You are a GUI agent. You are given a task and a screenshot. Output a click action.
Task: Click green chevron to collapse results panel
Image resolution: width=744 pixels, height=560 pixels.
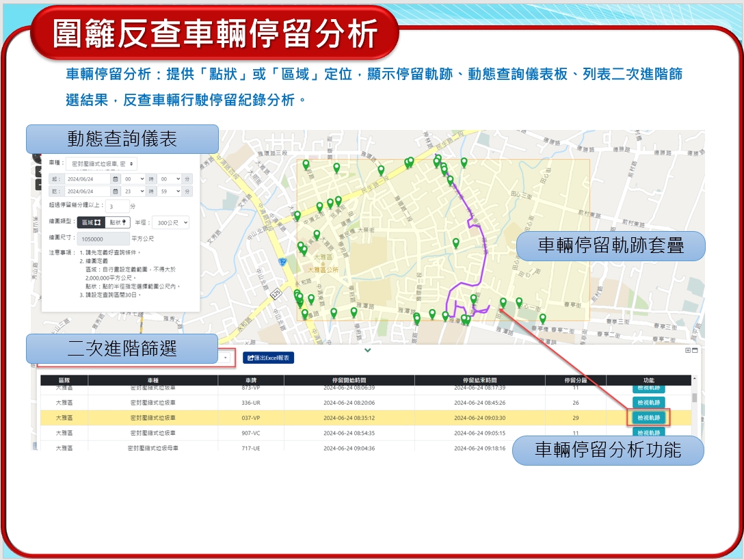(x=368, y=351)
